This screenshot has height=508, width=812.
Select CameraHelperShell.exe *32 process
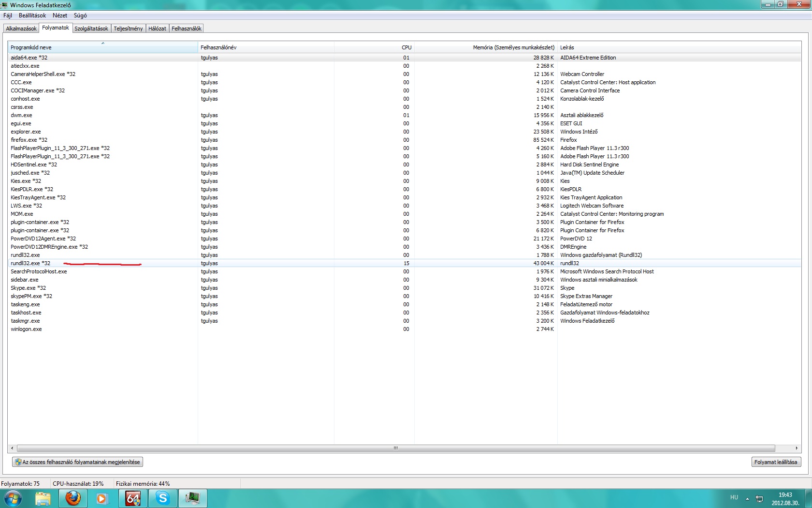[x=404, y=74]
